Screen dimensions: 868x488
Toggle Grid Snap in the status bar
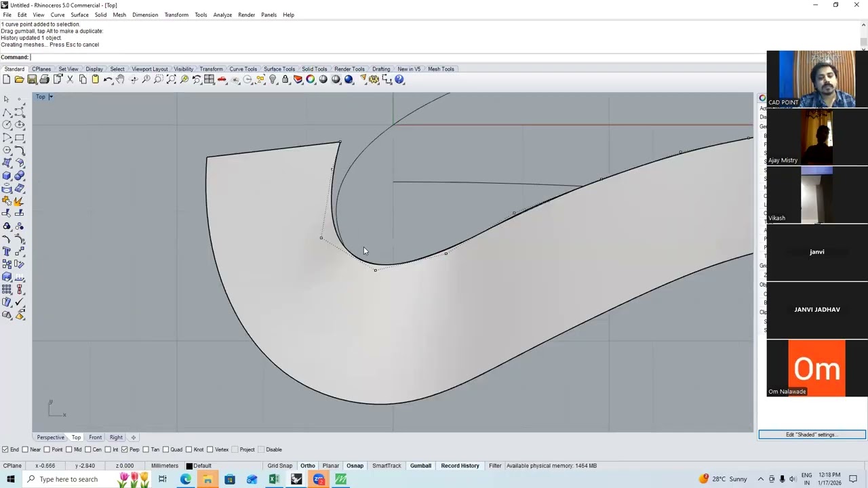click(x=280, y=466)
